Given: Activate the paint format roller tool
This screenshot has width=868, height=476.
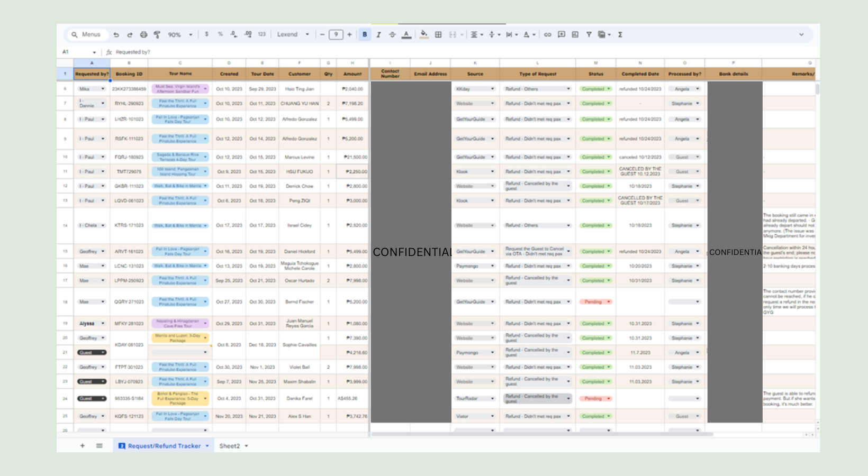Looking at the screenshot, I should (157, 35).
